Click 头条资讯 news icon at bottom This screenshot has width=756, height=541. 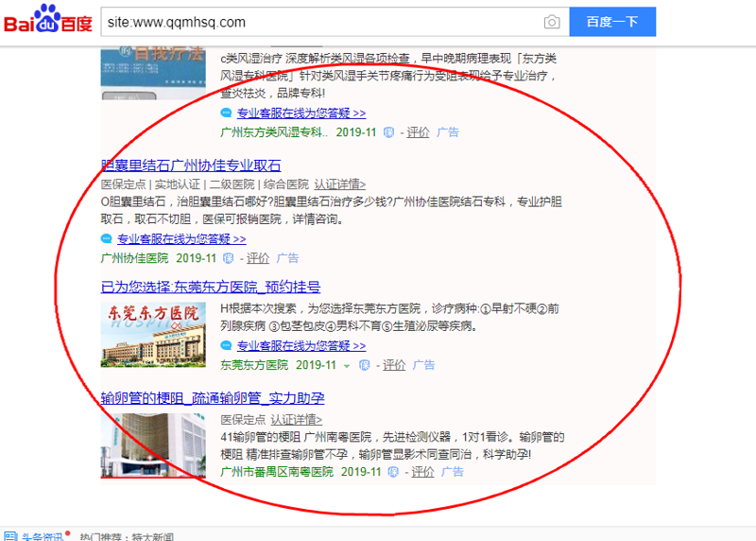click(x=10, y=536)
